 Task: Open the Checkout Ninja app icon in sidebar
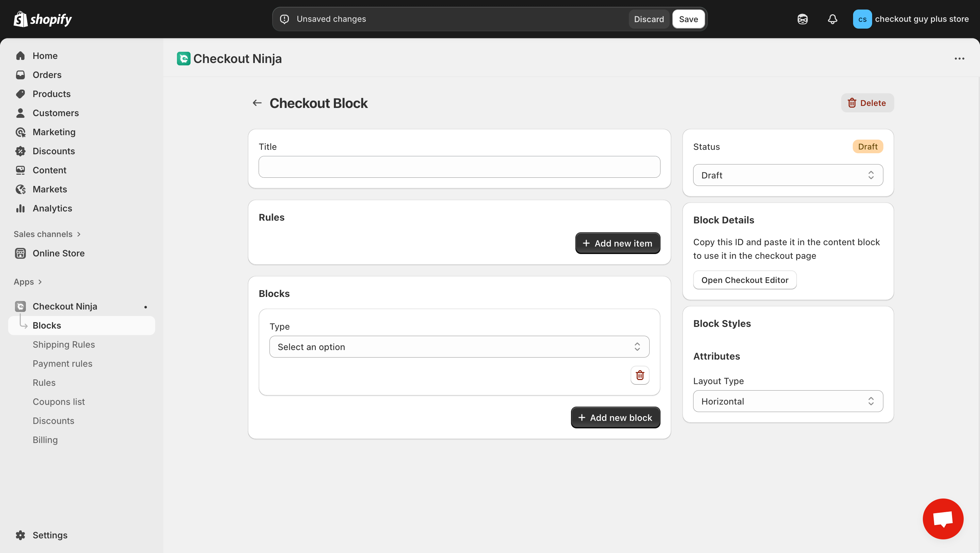[20, 306]
